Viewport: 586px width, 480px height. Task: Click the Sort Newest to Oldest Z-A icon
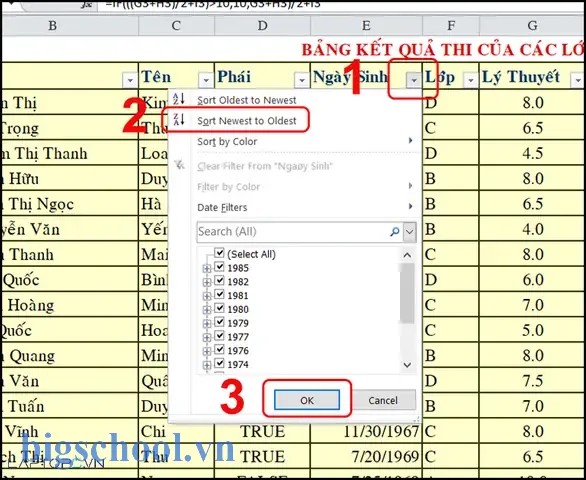tap(179, 120)
